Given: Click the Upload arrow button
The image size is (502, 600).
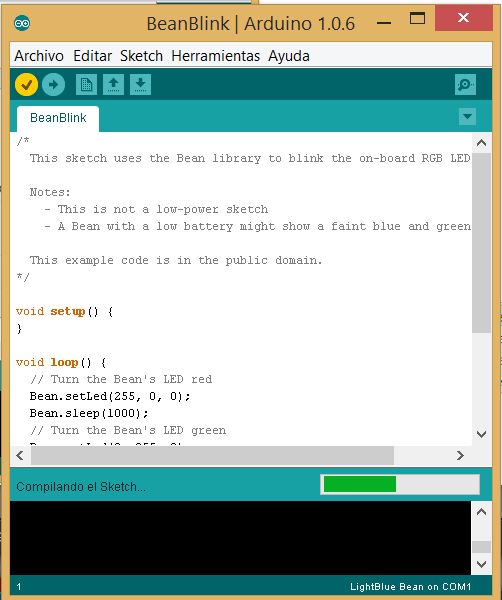Looking at the screenshot, I should [x=53, y=84].
